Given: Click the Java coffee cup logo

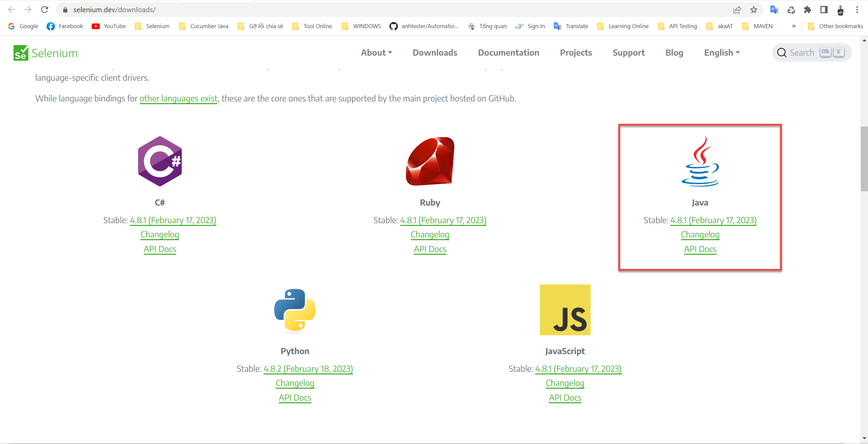Looking at the screenshot, I should [x=700, y=161].
